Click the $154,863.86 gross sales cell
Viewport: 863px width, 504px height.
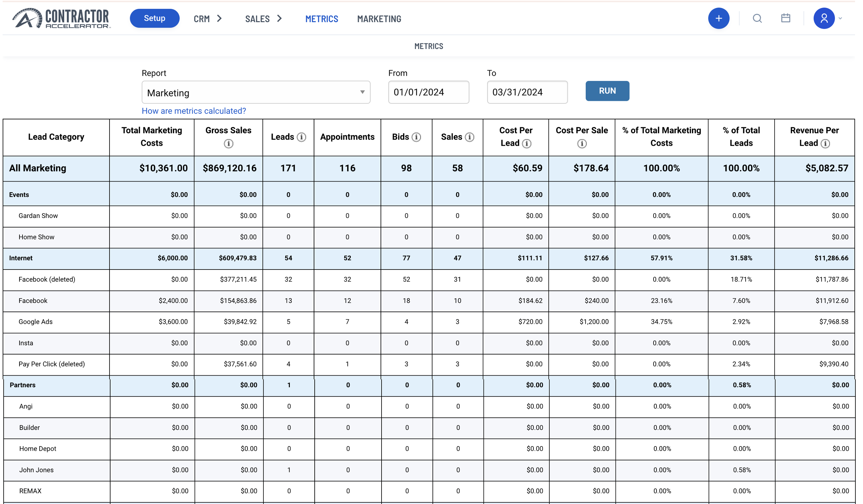(x=238, y=300)
